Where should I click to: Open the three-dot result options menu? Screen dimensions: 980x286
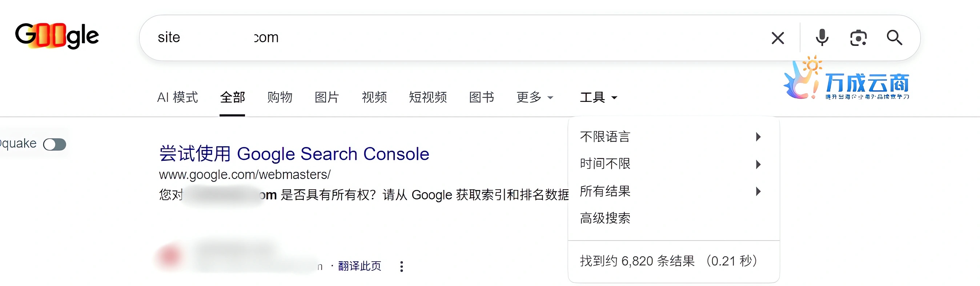401,266
